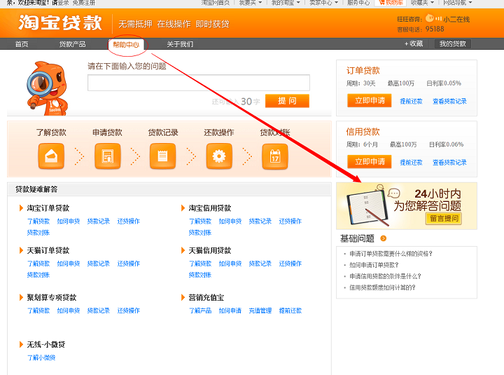Click 还贷操作 link under 聚划算专项贷款
Screen dimensions: 504x375
click(x=128, y=311)
